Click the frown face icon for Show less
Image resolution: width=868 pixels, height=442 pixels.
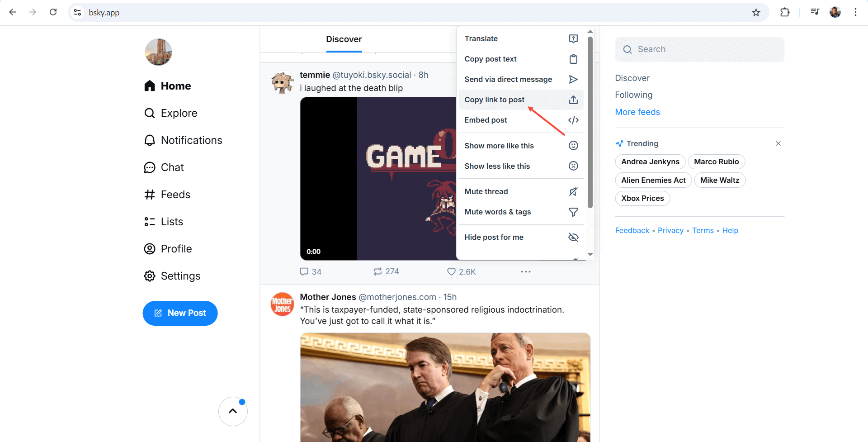pyautogui.click(x=573, y=166)
